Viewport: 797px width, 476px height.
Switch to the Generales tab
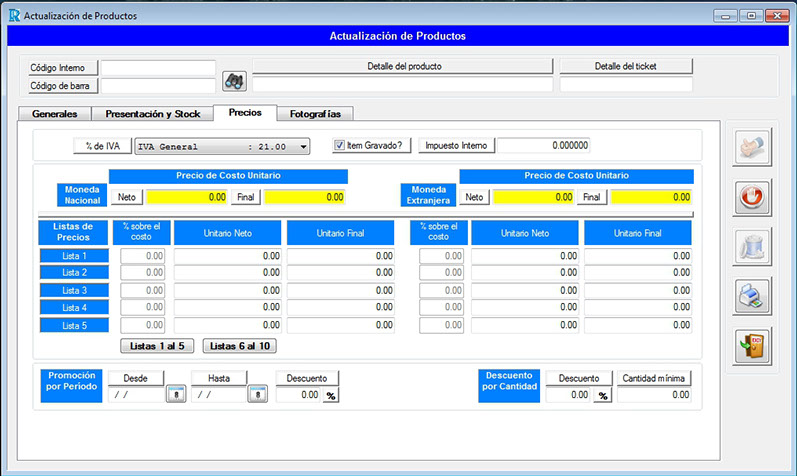click(55, 114)
